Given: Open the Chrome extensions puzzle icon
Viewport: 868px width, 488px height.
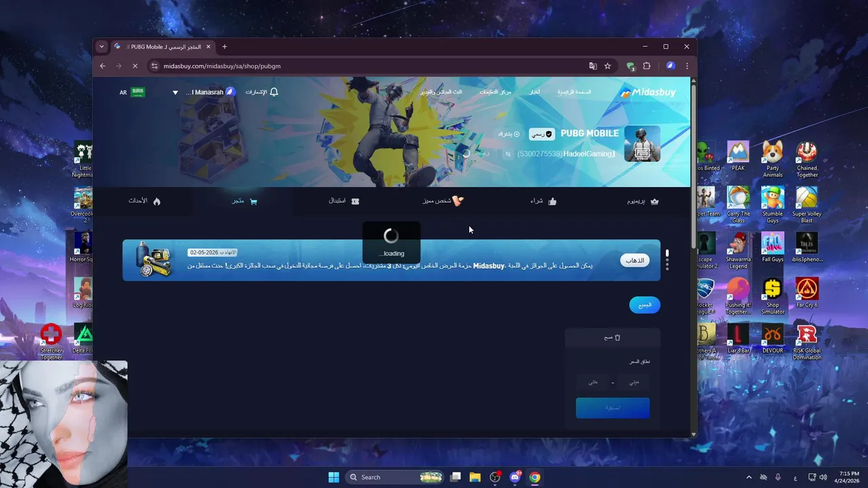Looking at the screenshot, I should click(646, 66).
